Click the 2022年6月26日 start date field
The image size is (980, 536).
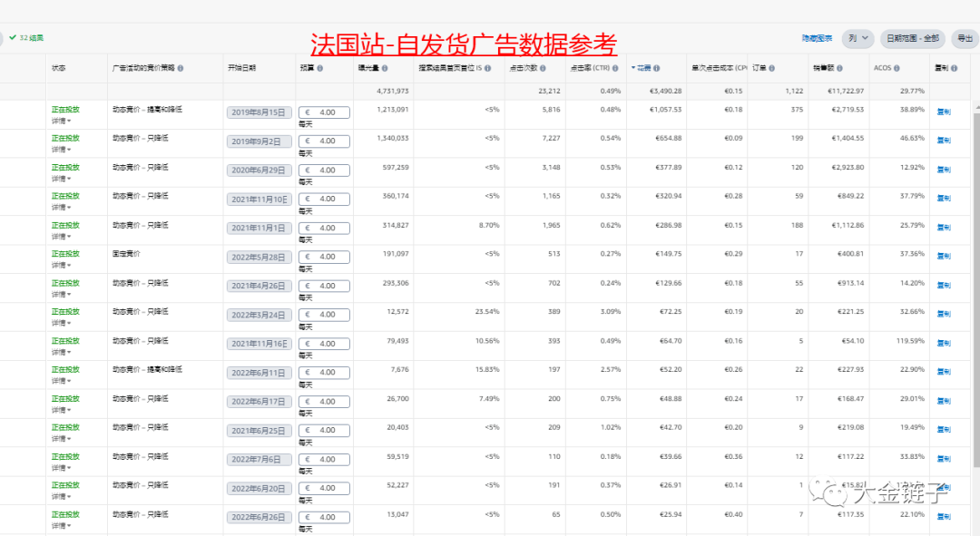pos(259,517)
